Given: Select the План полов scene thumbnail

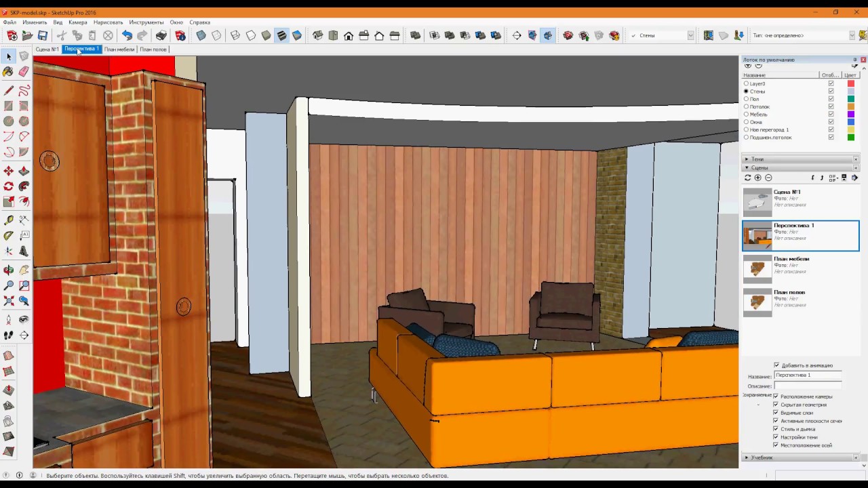Looking at the screenshot, I should pyautogui.click(x=757, y=302).
